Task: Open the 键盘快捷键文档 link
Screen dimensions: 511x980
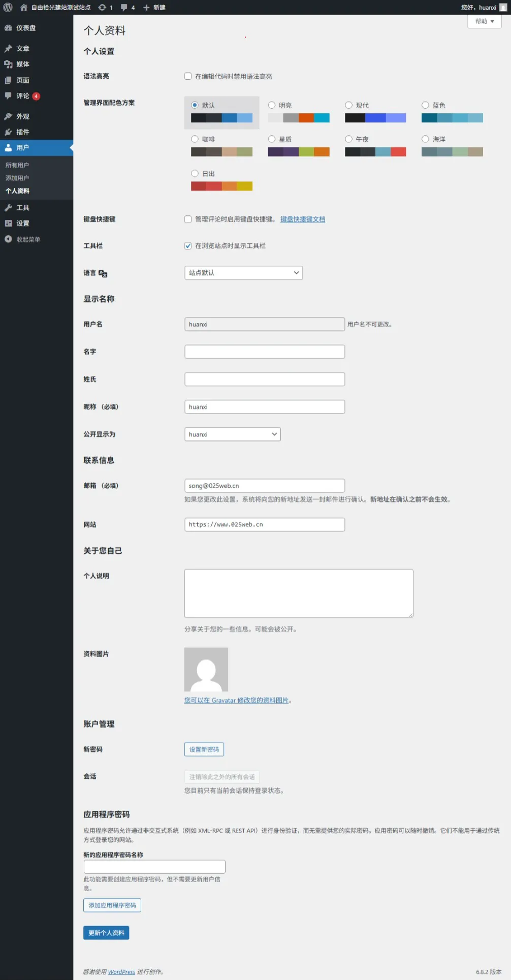Action: (x=303, y=219)
